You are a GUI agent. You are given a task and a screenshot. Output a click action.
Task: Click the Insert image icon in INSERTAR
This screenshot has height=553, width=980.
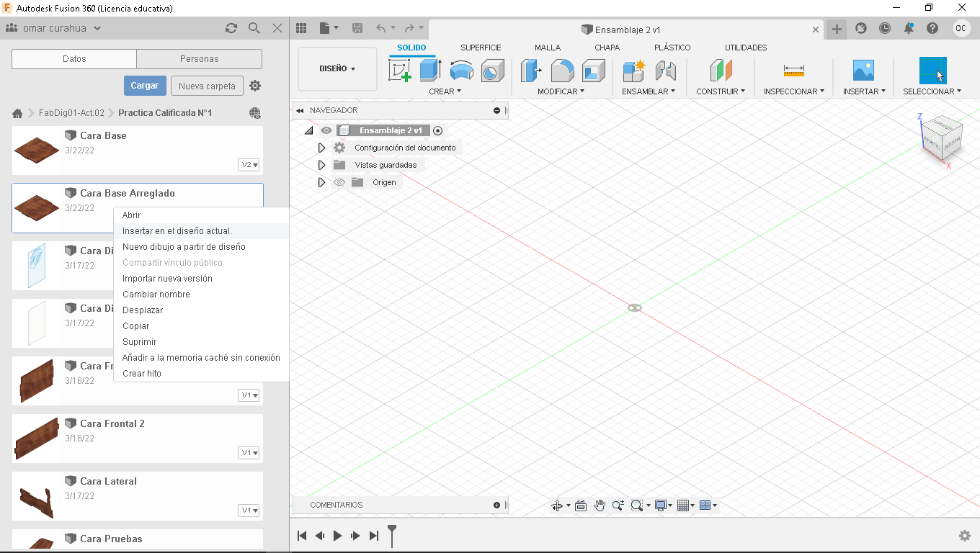[x=863, y=71]
